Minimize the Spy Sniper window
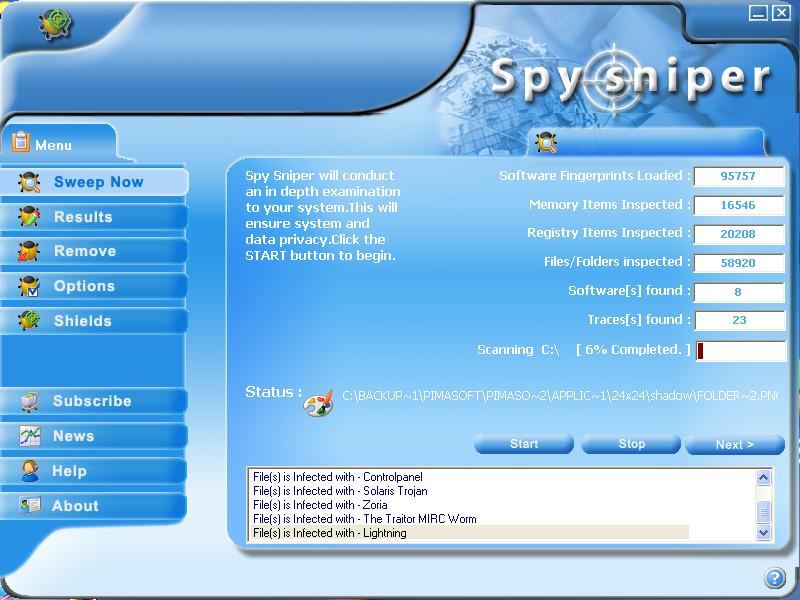This screenshot has width=800, height=600. point(758,13)
